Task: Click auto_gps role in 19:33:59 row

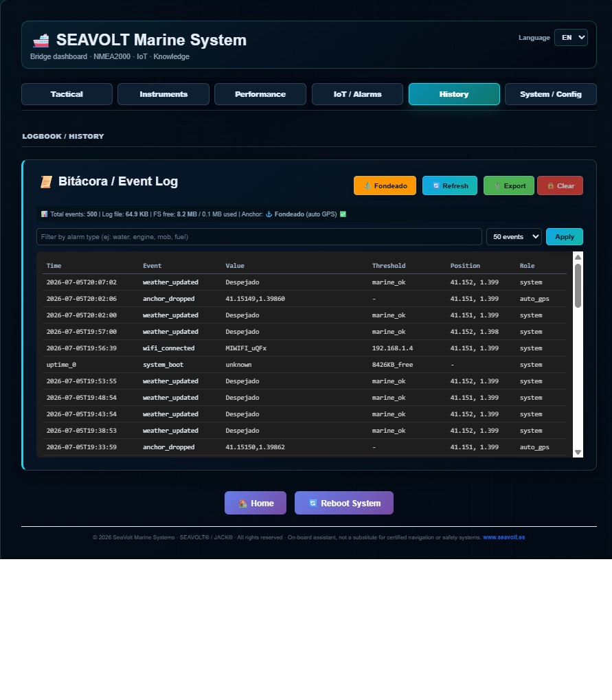Action: click(x=535, y=447)
